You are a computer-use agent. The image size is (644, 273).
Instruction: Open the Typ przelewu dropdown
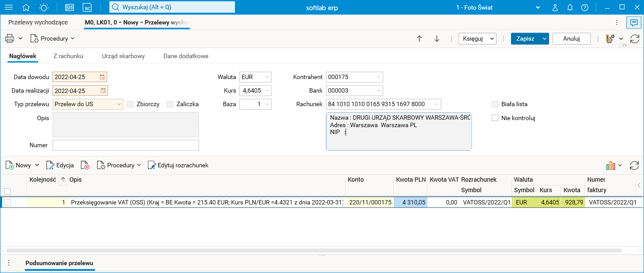(x=119, y=104)
